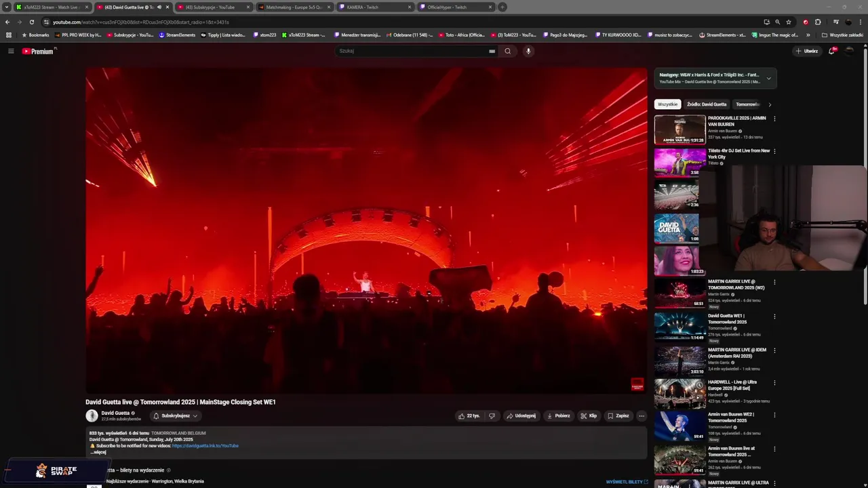
Task: Dislike the video with thumbs-down
Action: point(492,415)
